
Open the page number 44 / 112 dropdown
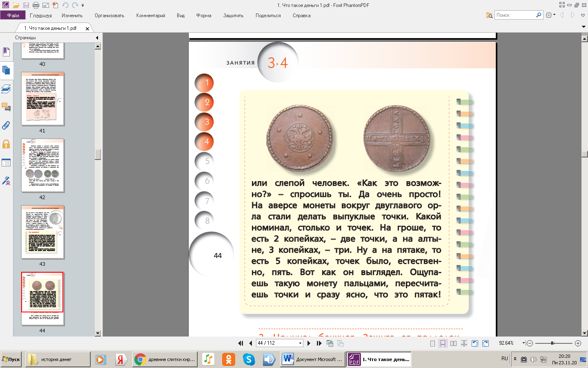[x=301, y=343]
